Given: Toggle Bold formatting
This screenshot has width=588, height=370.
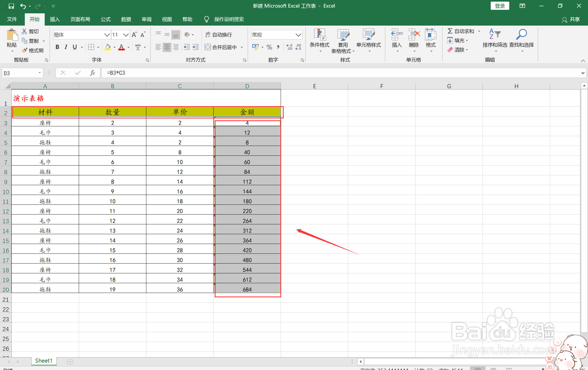Looking at the screenshot, I should pos(57,47).
